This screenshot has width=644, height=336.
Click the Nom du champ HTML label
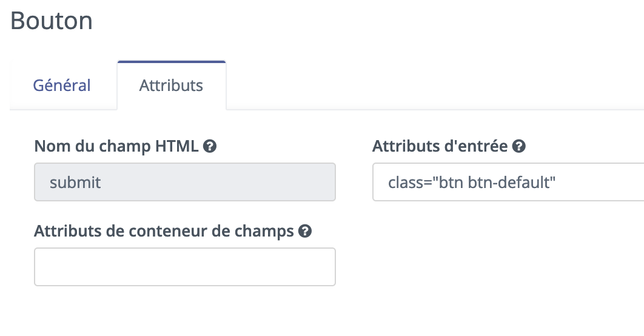(116, 146)
